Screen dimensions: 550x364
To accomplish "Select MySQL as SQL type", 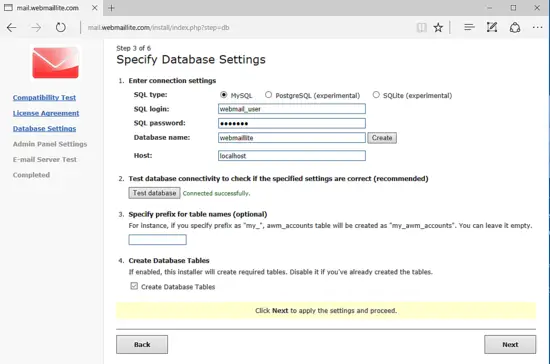I will (x=223, y=95).
